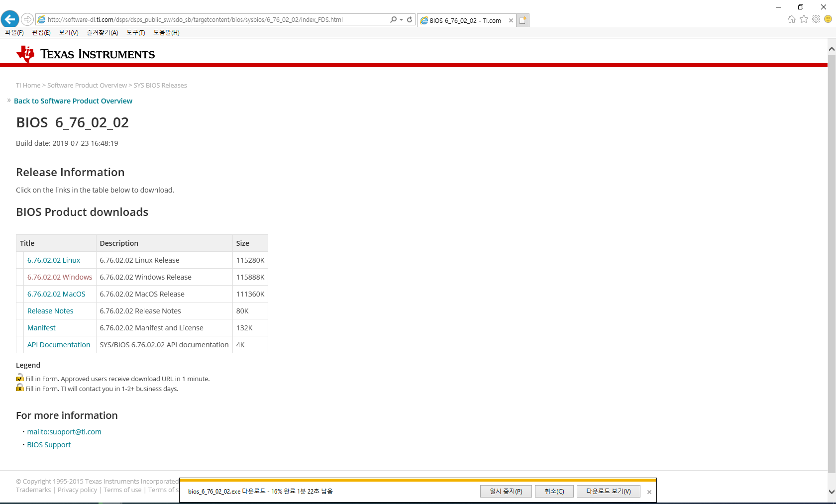
Task: Open Terms of use footer link
Action: pos(122,490)
